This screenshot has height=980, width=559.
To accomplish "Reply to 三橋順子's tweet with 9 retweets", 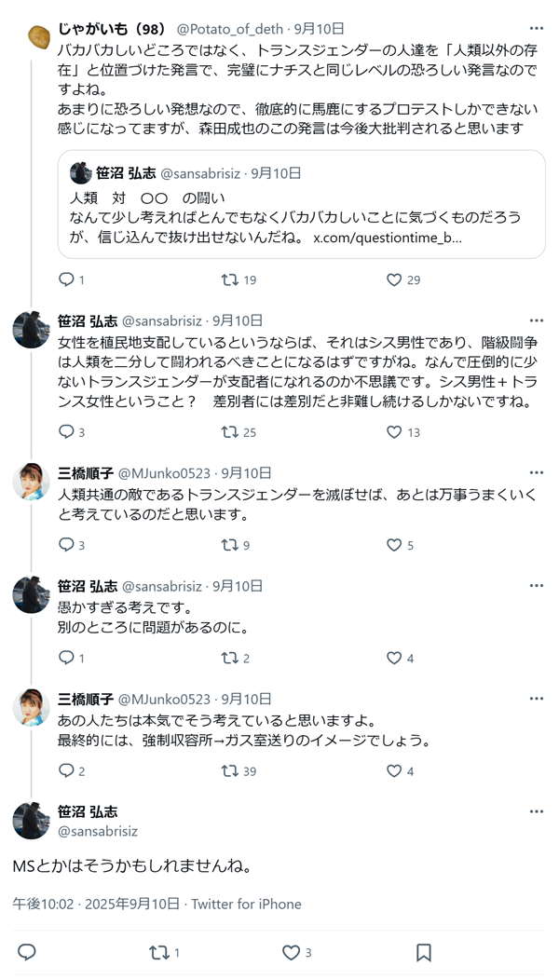I will 65,545.
